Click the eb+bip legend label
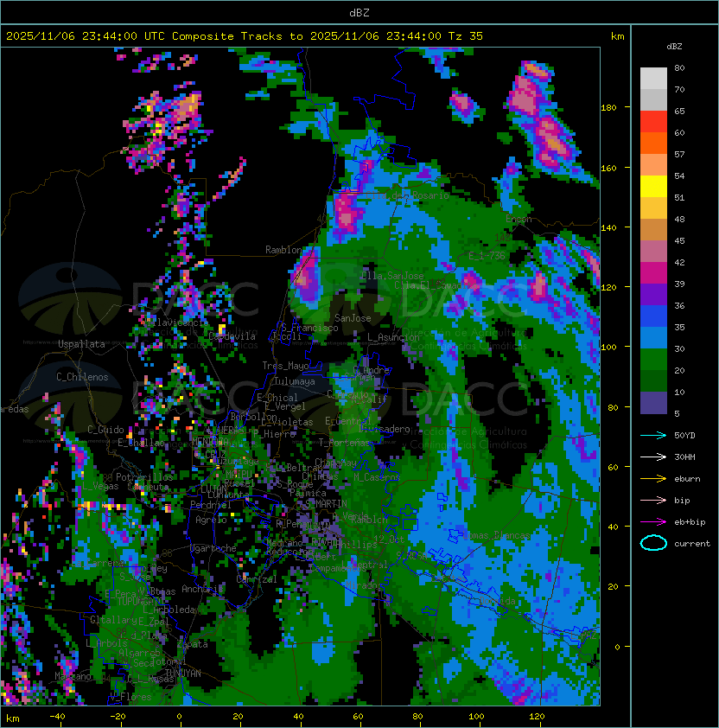Viewport: 719px width, 728px height. click(690, 522)
